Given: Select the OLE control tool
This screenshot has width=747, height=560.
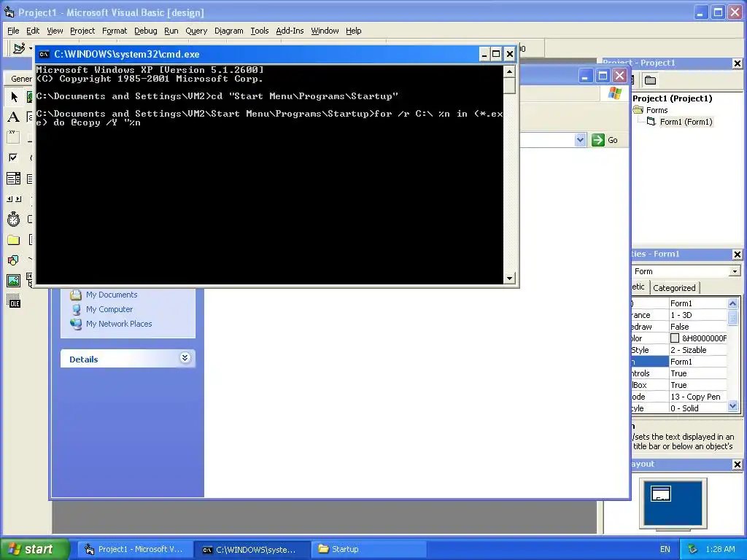Looking at the screenshot, I should point(14,301).
